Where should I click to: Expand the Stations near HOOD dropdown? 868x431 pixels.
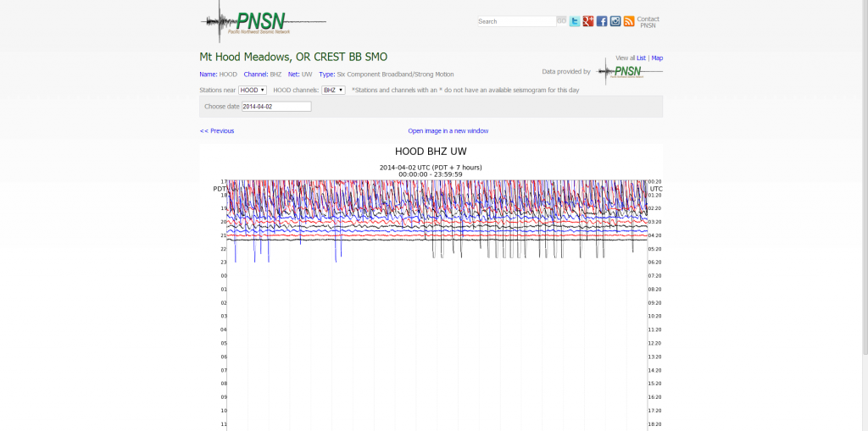253,90
